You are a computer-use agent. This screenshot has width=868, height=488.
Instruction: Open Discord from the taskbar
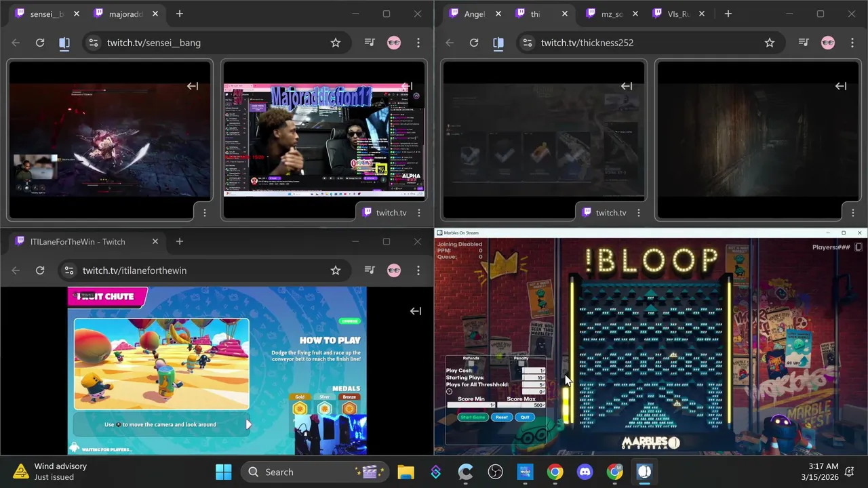coord(585,472)
